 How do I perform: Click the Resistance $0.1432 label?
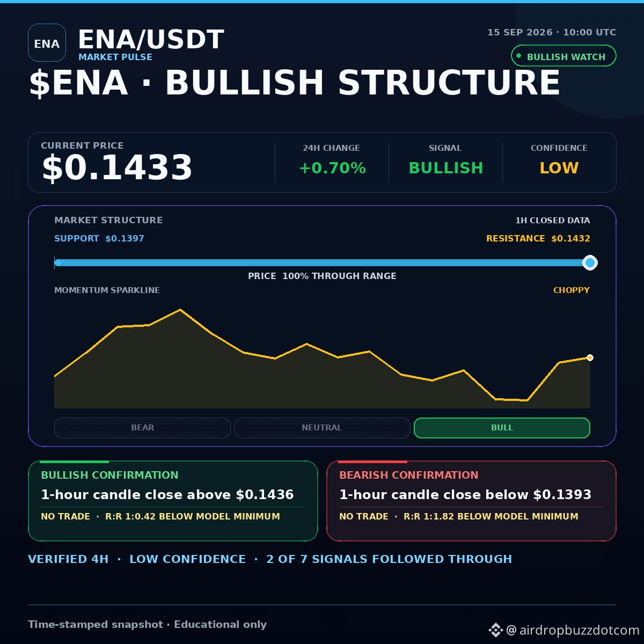point(538,238)
